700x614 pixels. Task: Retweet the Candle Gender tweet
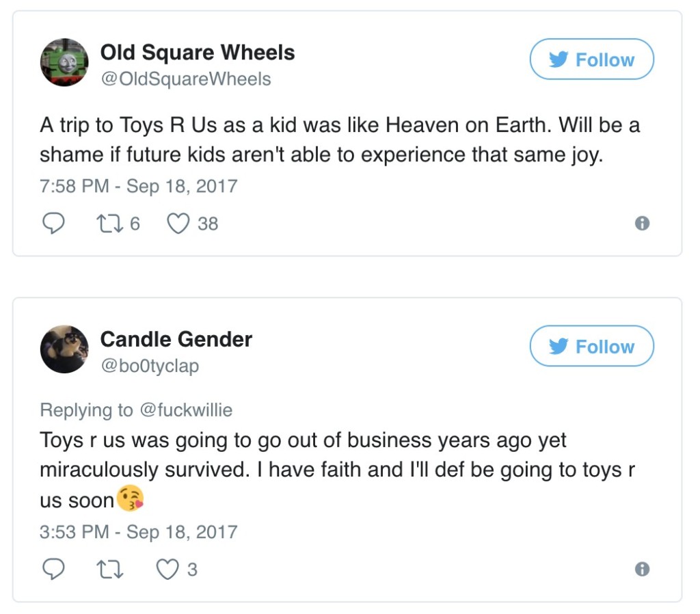point(109,569)
